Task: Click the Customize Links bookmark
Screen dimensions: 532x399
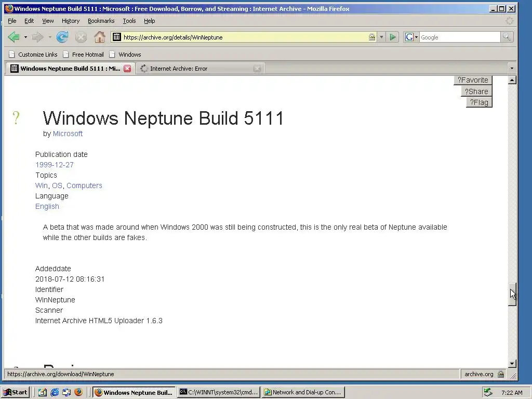Action: click(33, 54)
